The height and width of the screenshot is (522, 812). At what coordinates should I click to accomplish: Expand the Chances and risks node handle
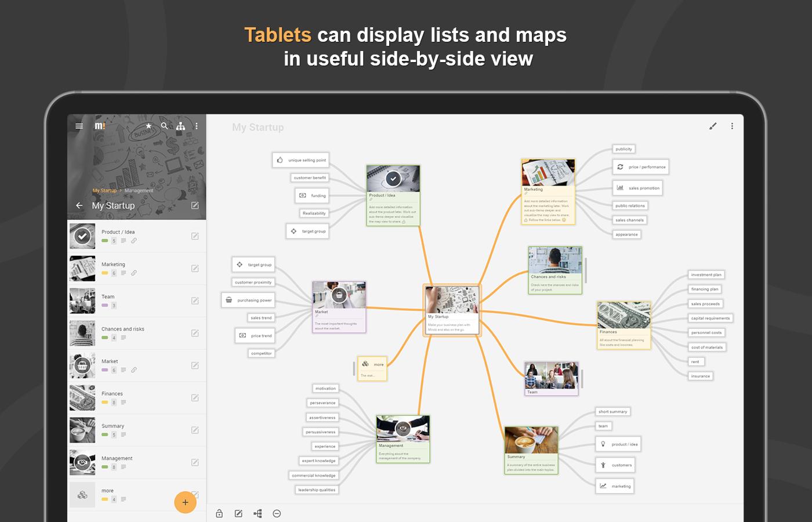585,270
